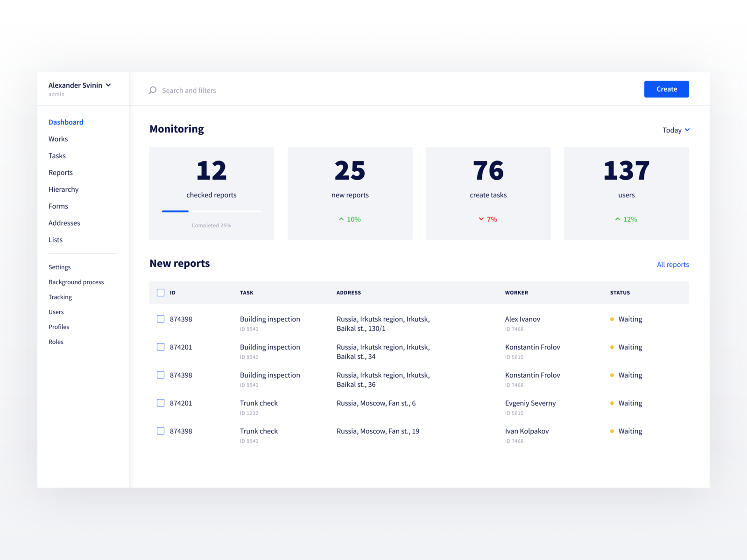Check the box for Baikal st., 34 row

(x=161, y=347)
